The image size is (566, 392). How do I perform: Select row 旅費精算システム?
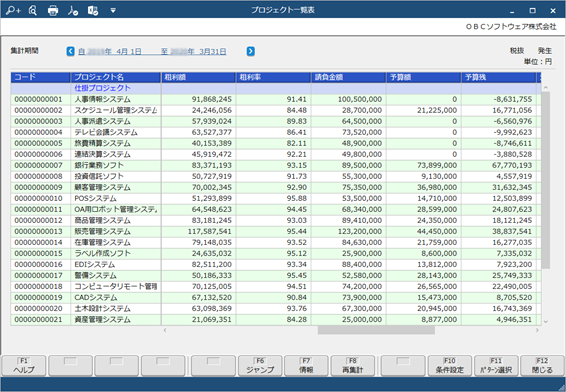276,143
